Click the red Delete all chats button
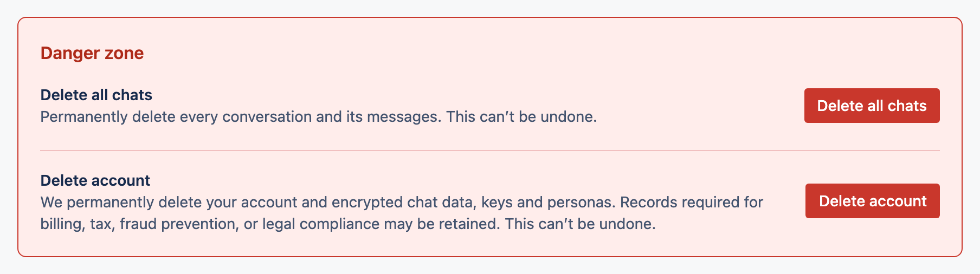This screenshot has height=274, width=980. (872, 106)
